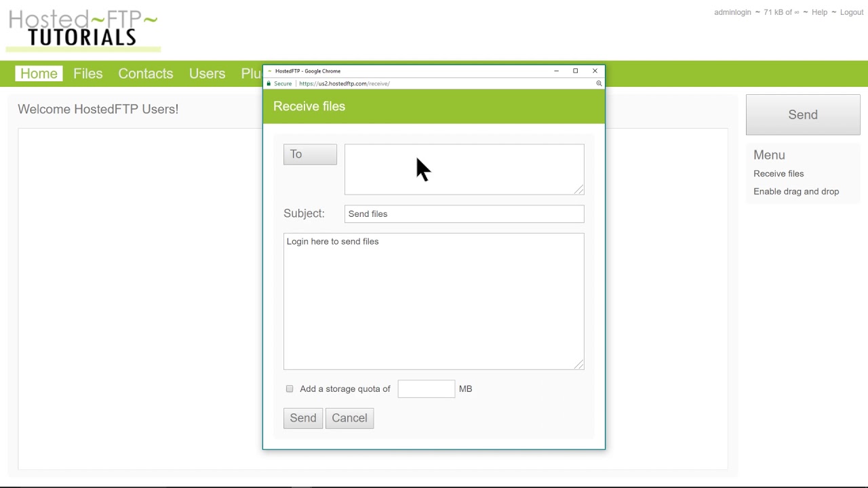Click the HostedFTP favicon in popup title bar

pos(269,71)
